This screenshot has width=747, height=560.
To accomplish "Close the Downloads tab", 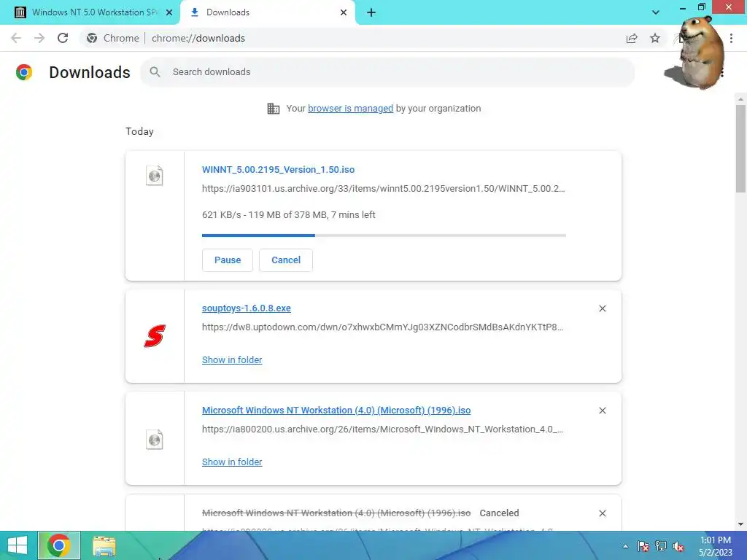I will [344, 12].
